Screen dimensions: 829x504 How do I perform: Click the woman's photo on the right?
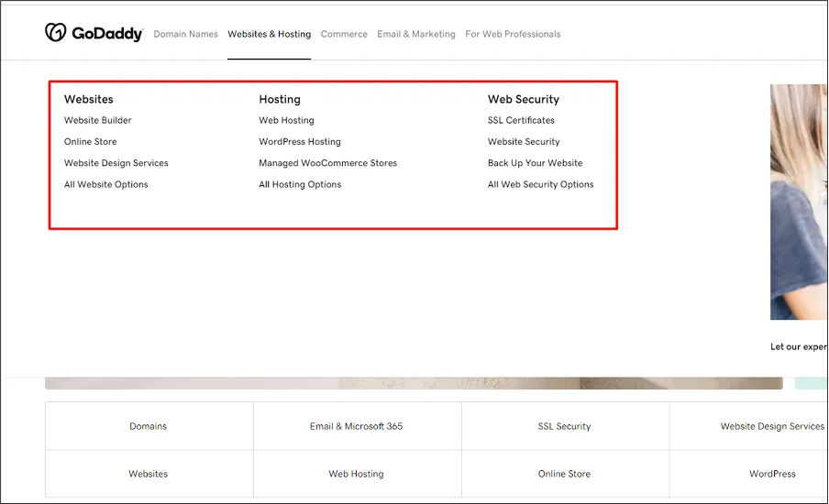tap(799, 202)
